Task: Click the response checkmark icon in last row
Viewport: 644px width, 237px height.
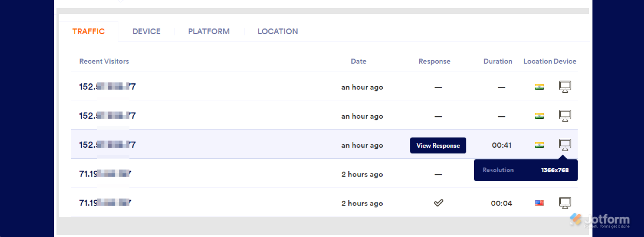Action: click(438, 203)
